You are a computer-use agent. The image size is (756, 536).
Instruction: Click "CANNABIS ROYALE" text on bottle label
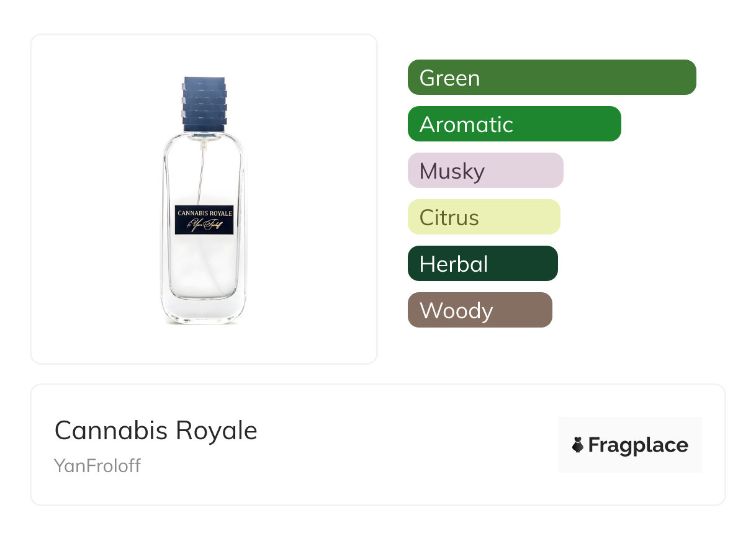pos(204,213)
